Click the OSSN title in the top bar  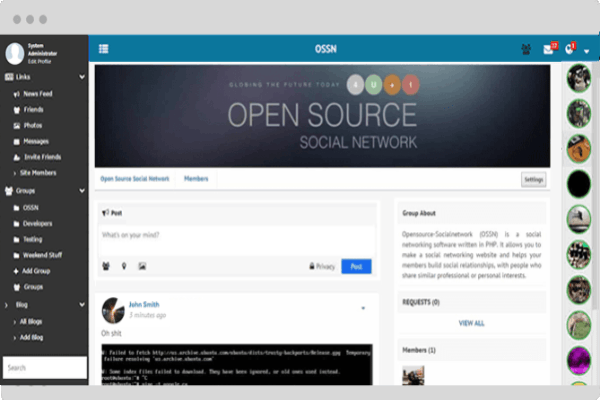tap(326, 49)
